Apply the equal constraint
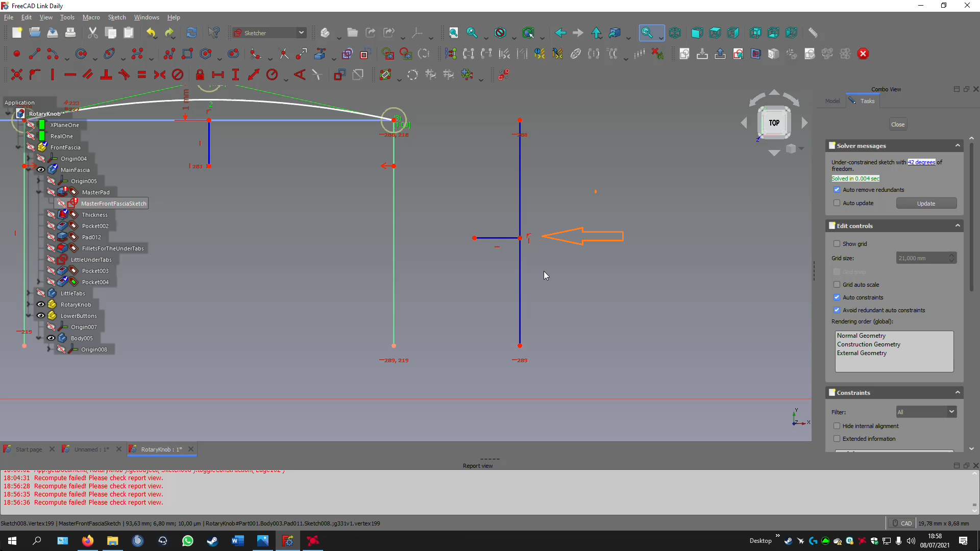 [x=142, y=74]
